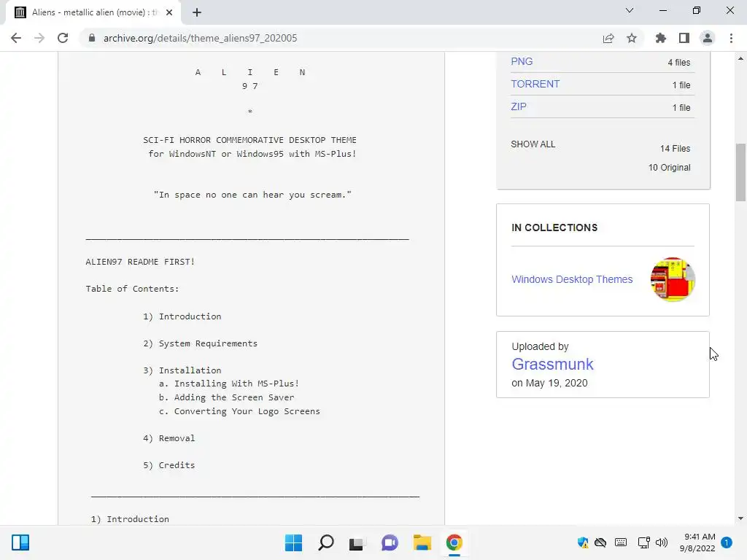Download the TORRENT file
The image size is (747, 560).
pyautogui.click(x=535, y=84)
